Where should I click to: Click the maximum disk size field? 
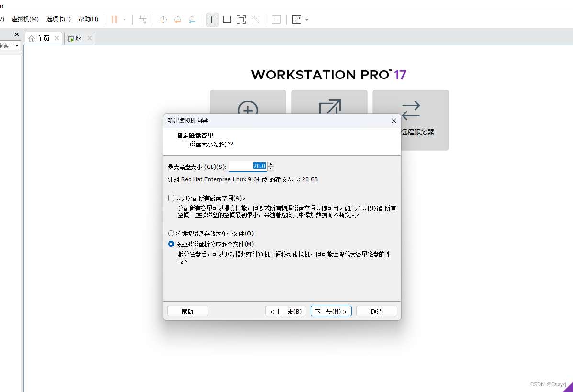click(248, 166)
